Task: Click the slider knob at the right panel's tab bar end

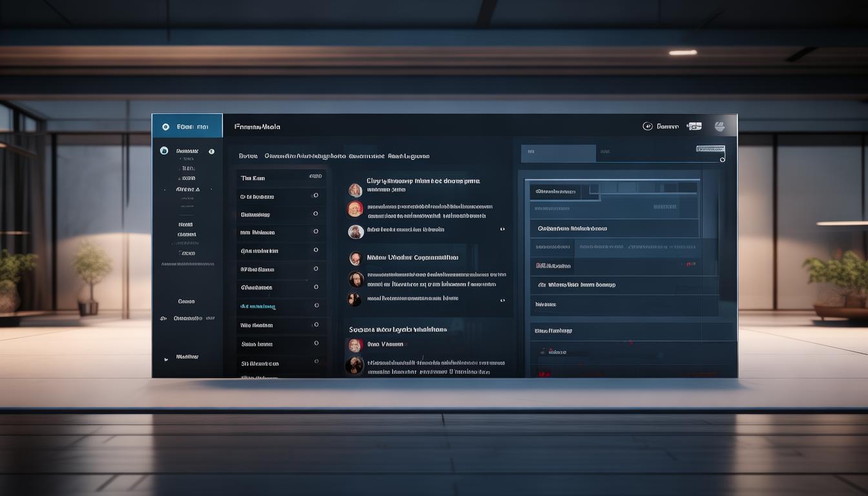Action: coord(722,159)
